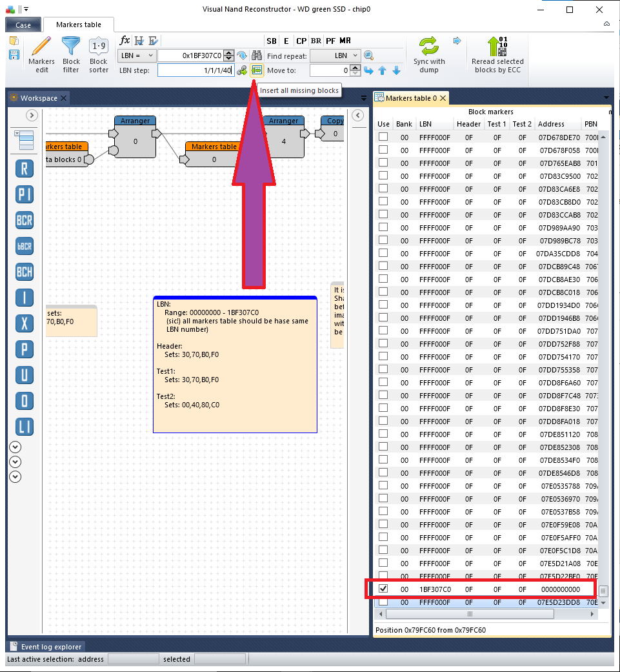This screenshot has width=620, height=672.
Task: Click the Move to up arrow icon
Action: (383, 70)
